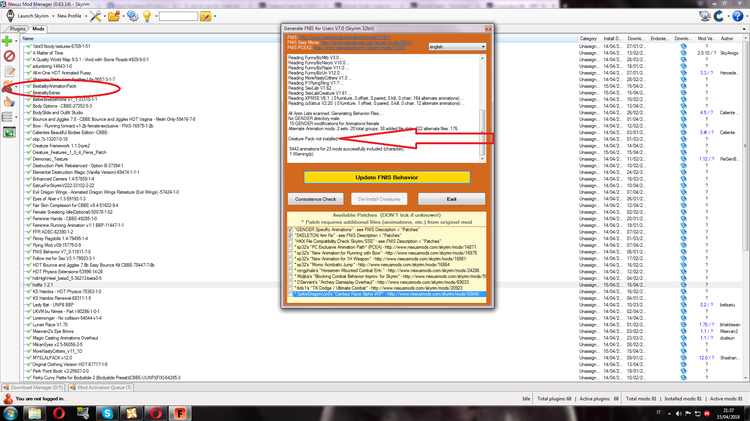Tick the Momo Acrobatic Jump patch
Screen dimensions: 750x421
290,265
